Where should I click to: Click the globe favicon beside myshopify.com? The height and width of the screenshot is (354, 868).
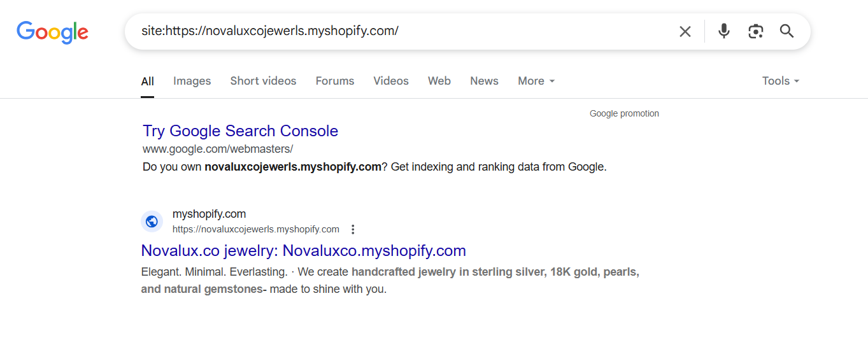pos(152,222)
